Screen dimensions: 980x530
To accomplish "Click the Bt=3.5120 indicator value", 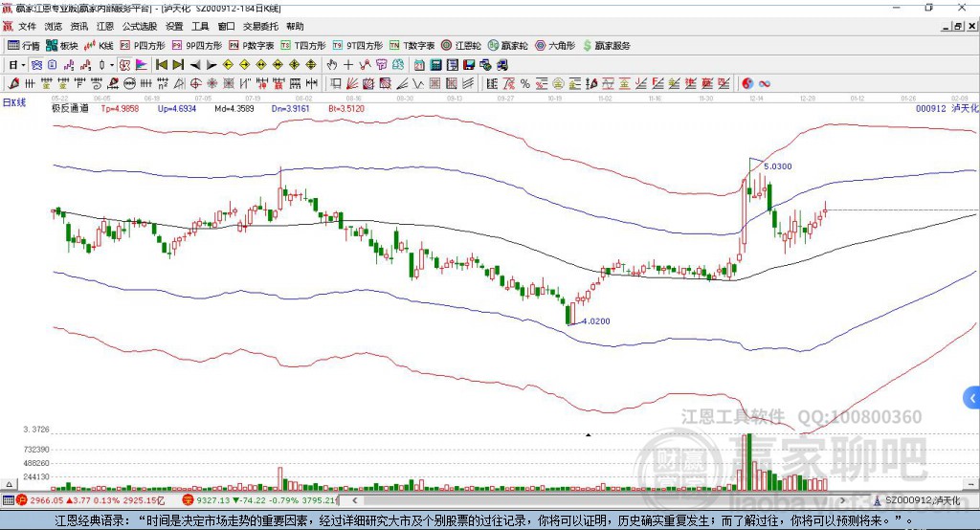I will click(x=346, y=108).
